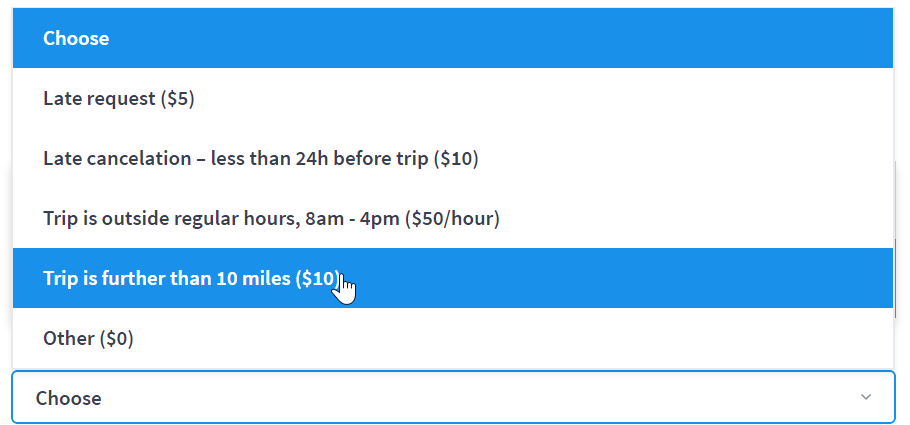
Task: Select the $0 fee entry
Action: pyautogui.click(x=453, y=338)
